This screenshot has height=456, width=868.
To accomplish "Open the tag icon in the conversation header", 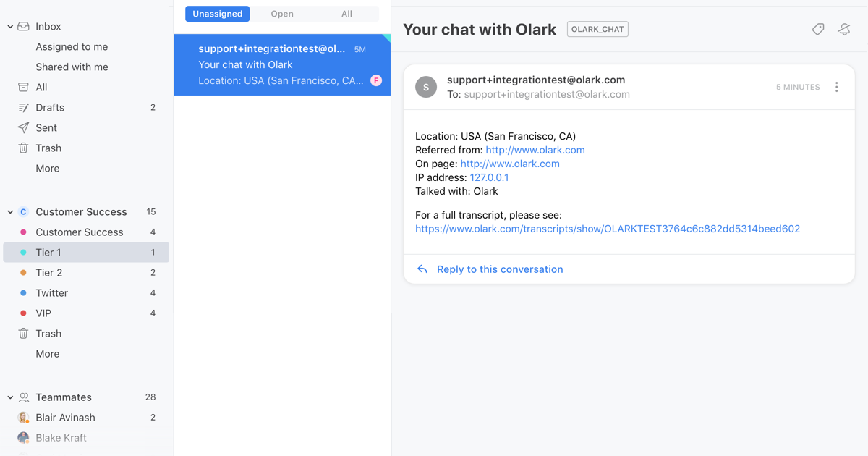I will (x=818, y=29).
